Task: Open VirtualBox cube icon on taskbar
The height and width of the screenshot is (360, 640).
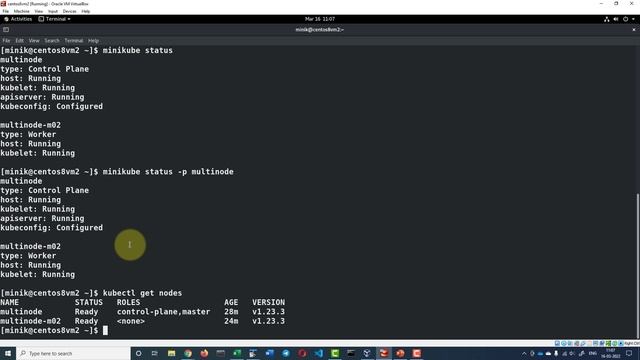Action: 367,353
